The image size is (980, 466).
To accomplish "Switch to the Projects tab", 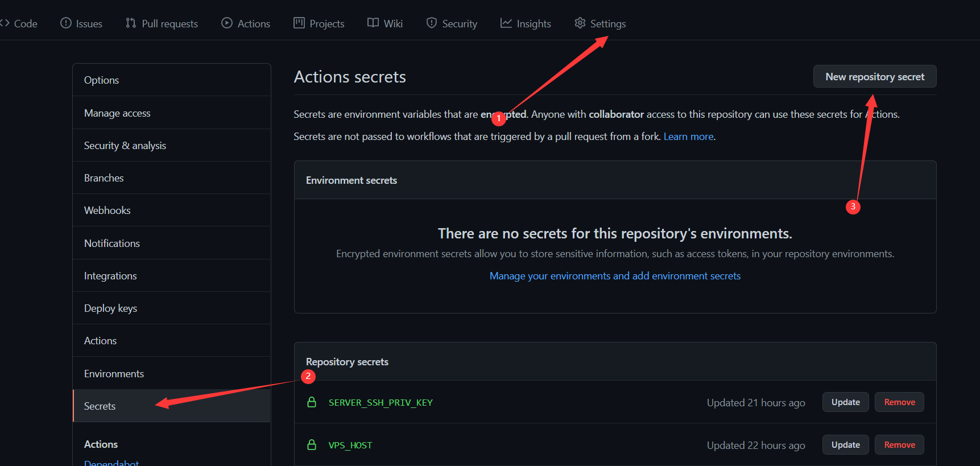I will pyautogui.click(x=319, y=23).
